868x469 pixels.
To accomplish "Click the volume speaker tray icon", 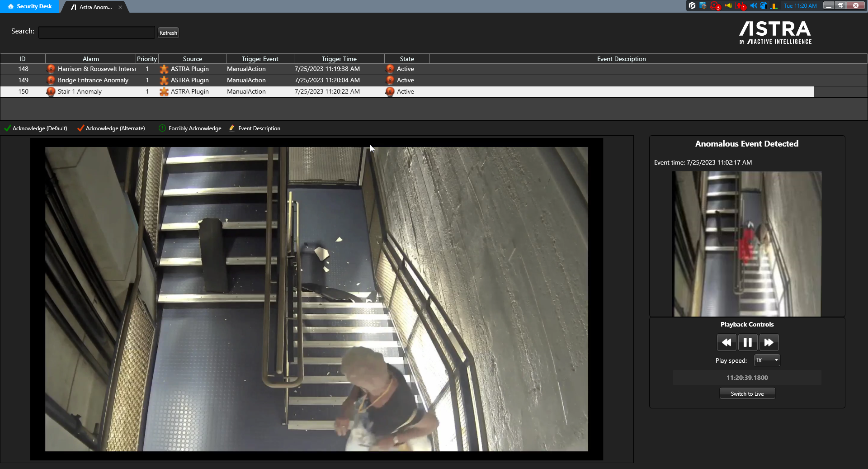I will pos(753,6).
